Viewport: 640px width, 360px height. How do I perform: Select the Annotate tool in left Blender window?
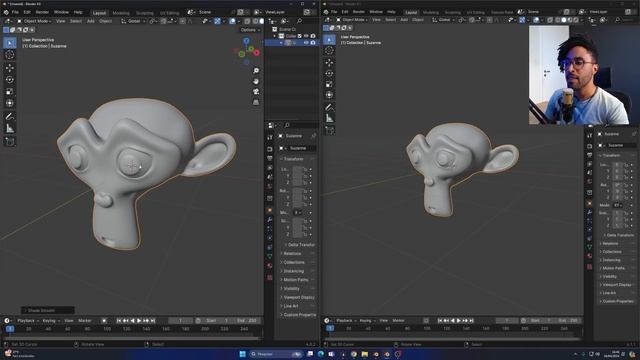click(x=10, y=117)
